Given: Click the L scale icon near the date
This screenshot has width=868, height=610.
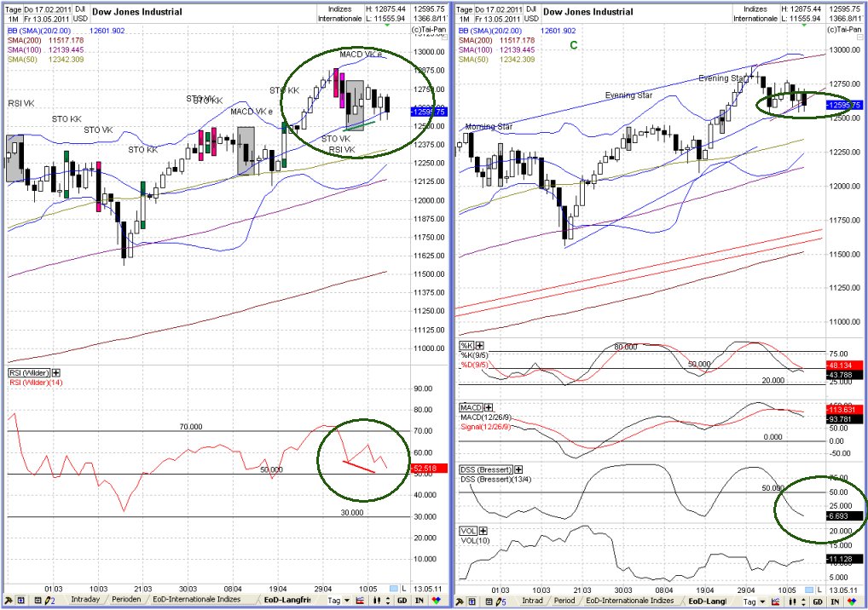Looking at the screenshot, I should click(403, 589).
